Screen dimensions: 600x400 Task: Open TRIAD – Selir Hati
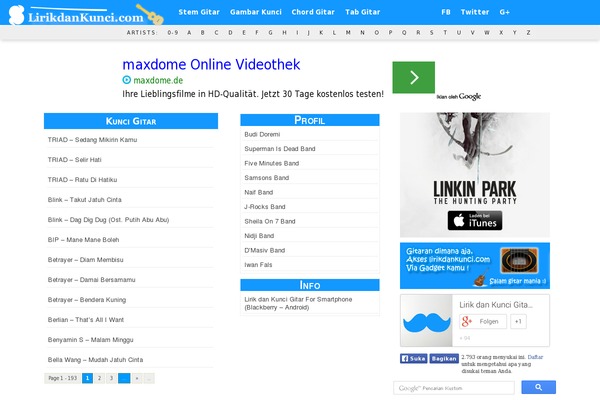(75, 160)
